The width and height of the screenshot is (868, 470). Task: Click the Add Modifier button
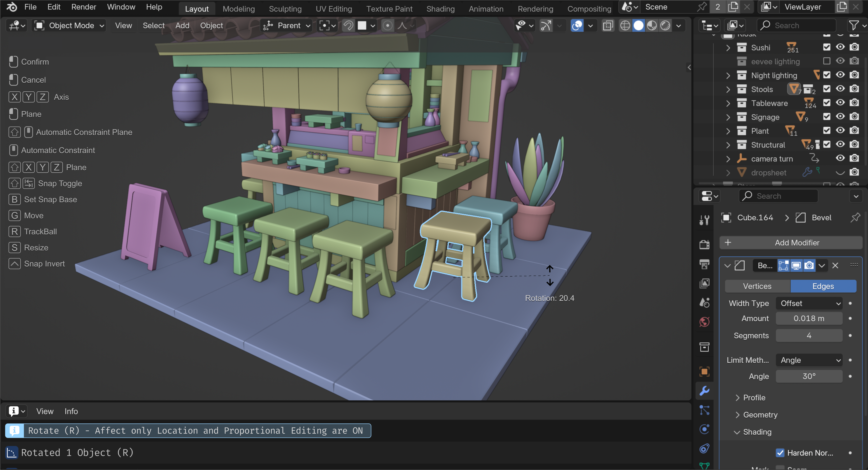(791, 243)
